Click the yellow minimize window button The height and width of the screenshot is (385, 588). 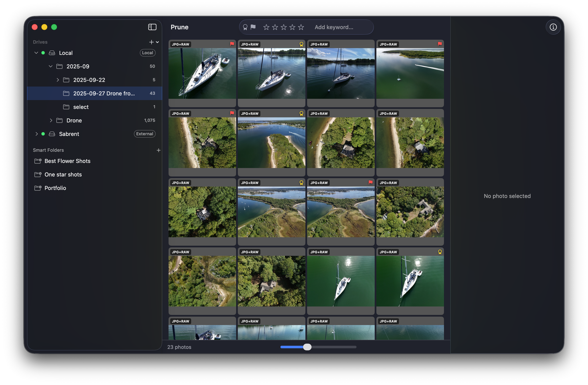click(x=44, y=27)
